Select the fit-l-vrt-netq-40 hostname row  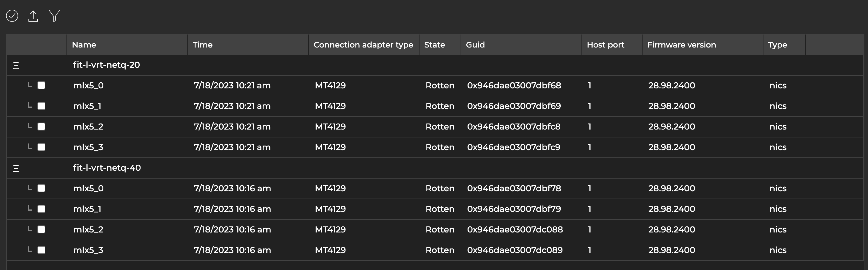coord(107,168)
